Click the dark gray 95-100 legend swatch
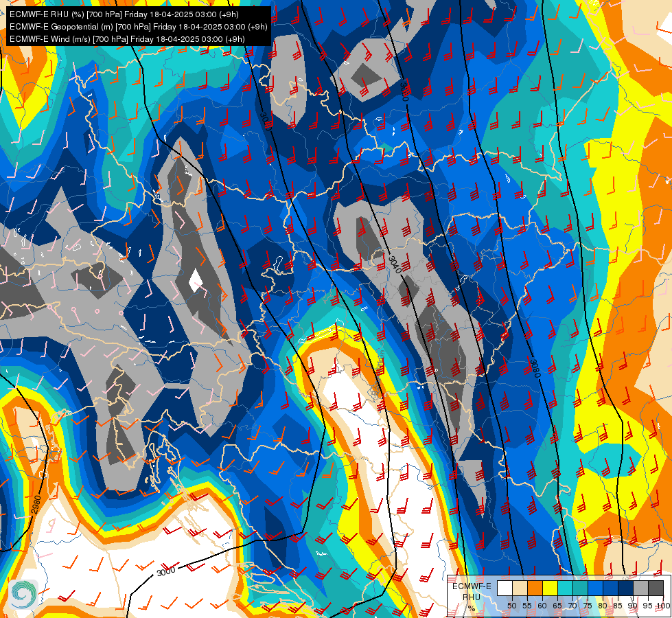 656,588
